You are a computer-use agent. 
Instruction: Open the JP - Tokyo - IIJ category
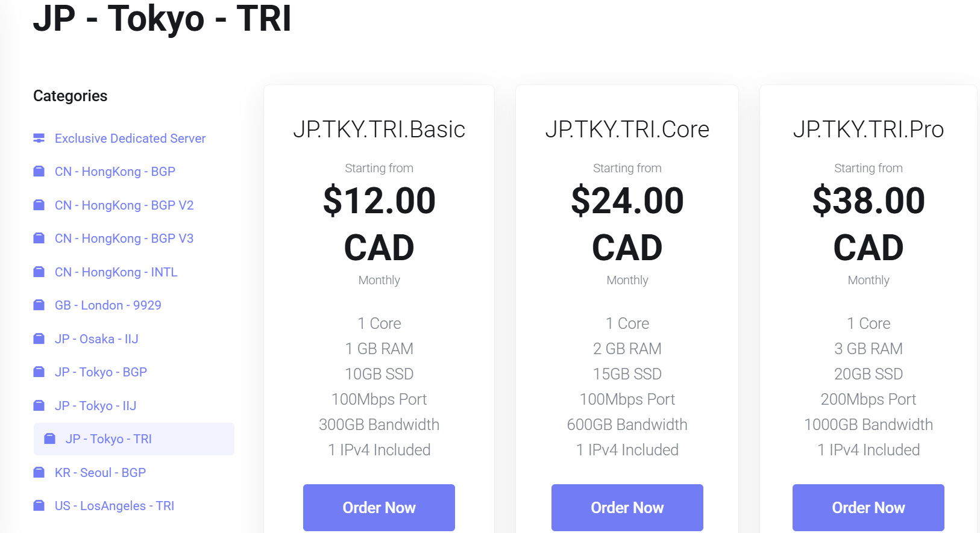[95, 406]
